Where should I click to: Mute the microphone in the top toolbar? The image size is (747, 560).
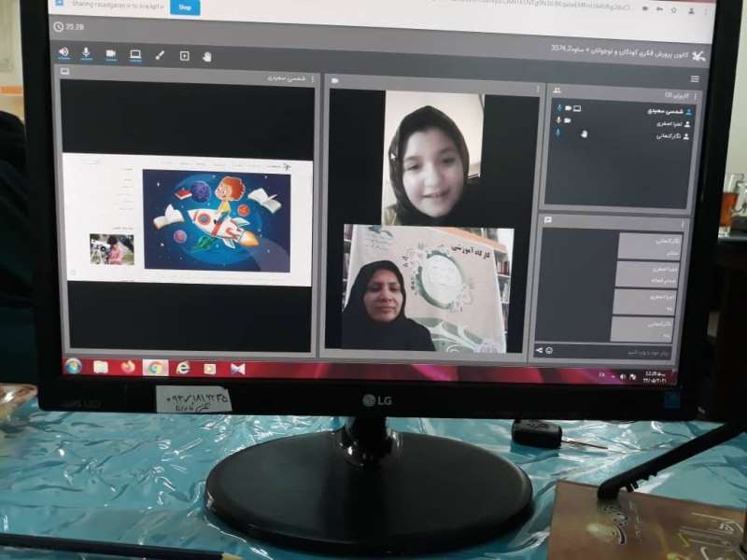coord(87,54)
